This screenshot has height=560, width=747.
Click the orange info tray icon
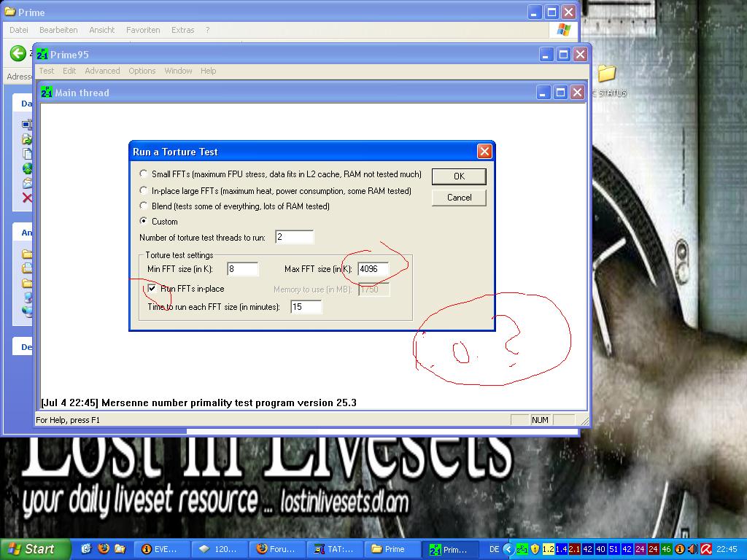click(x=679, y=549)
